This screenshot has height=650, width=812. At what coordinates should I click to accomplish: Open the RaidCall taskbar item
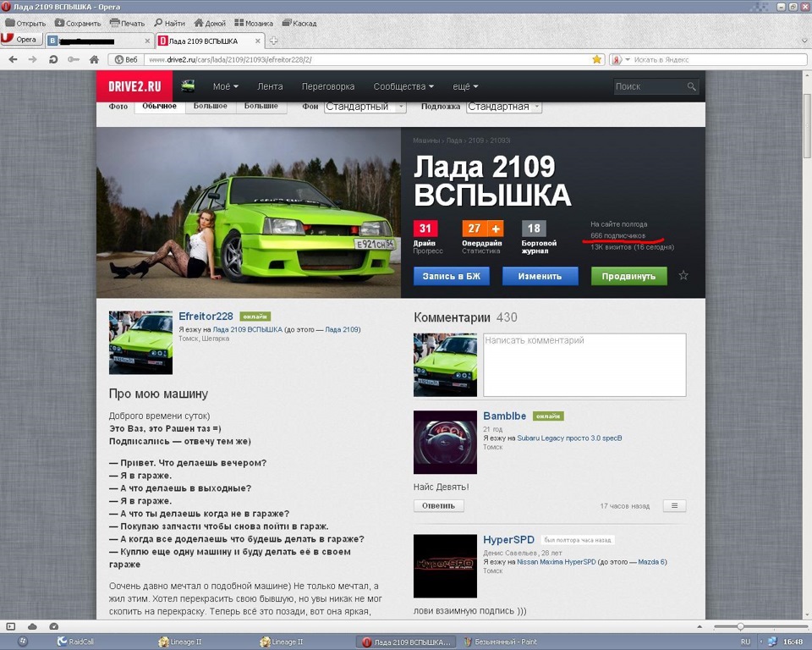click(x=76, y=642)
